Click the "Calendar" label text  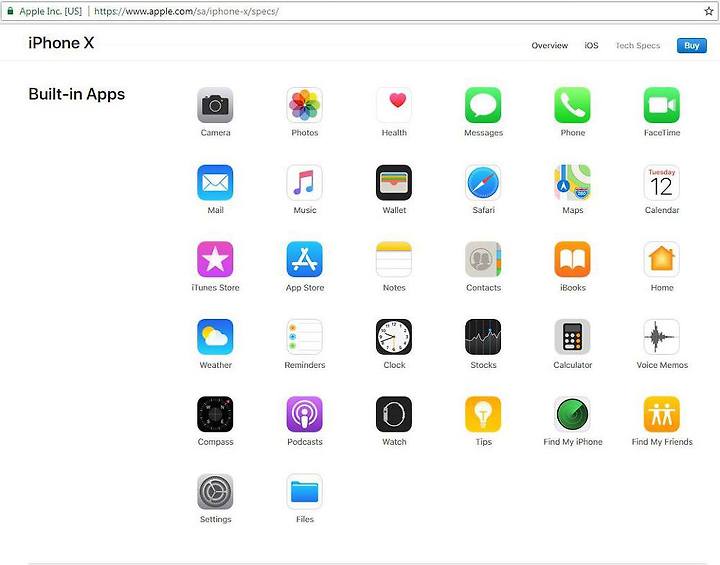coord(662,210)
